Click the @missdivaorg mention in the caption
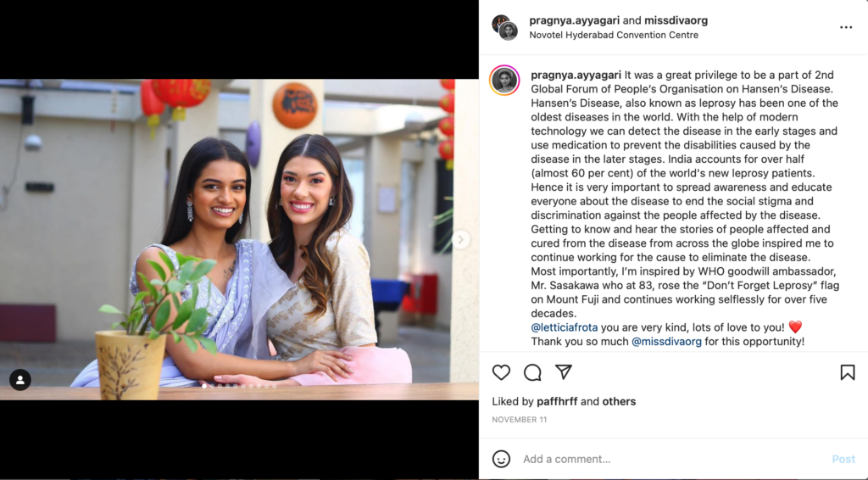 pyautogui.click(x=666, y=342)
